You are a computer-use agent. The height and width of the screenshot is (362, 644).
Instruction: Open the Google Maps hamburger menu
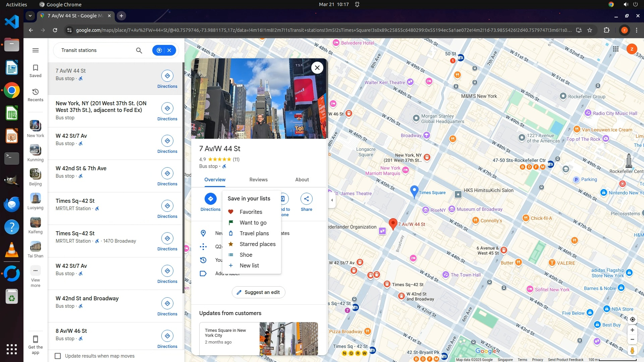pos(36,50)
